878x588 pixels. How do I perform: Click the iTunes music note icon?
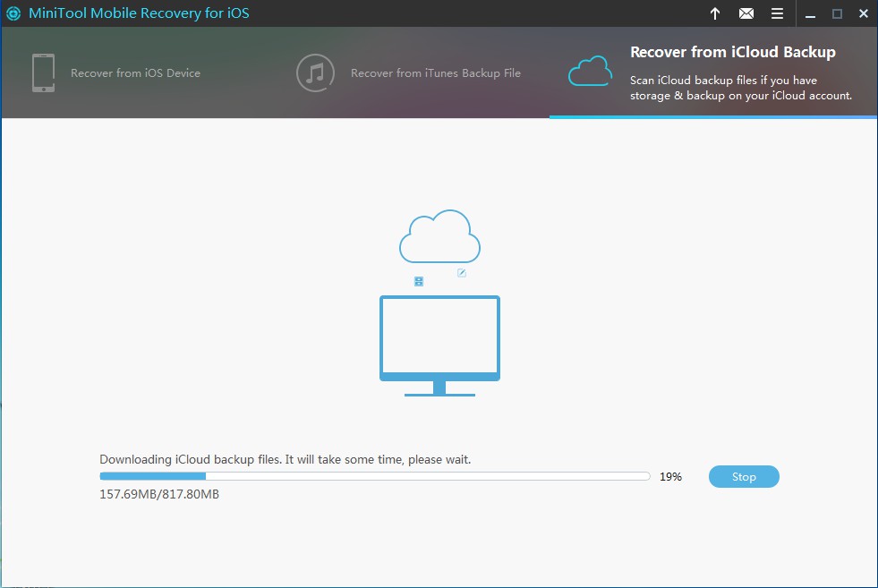tap(315, 72)
